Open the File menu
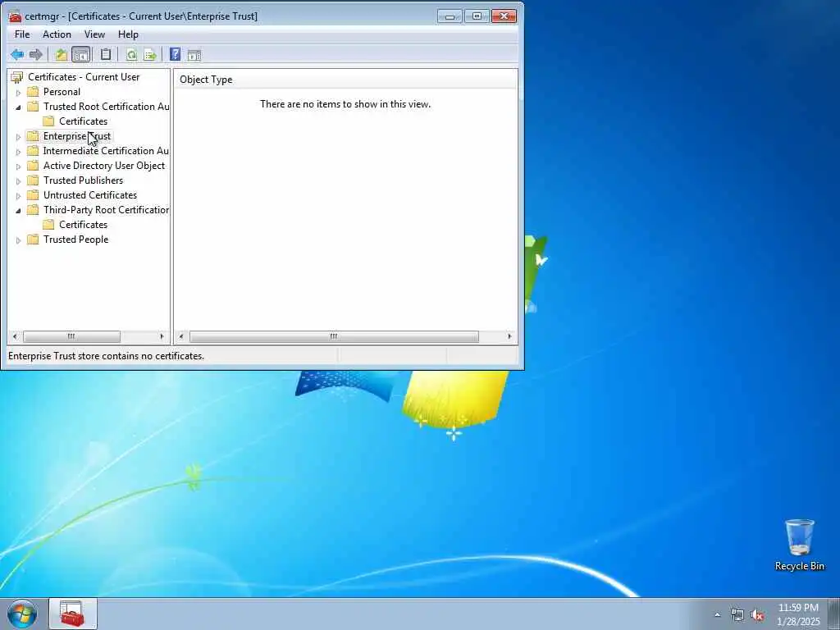The height and width of the screenshot is (630, 840). (22, 34)
